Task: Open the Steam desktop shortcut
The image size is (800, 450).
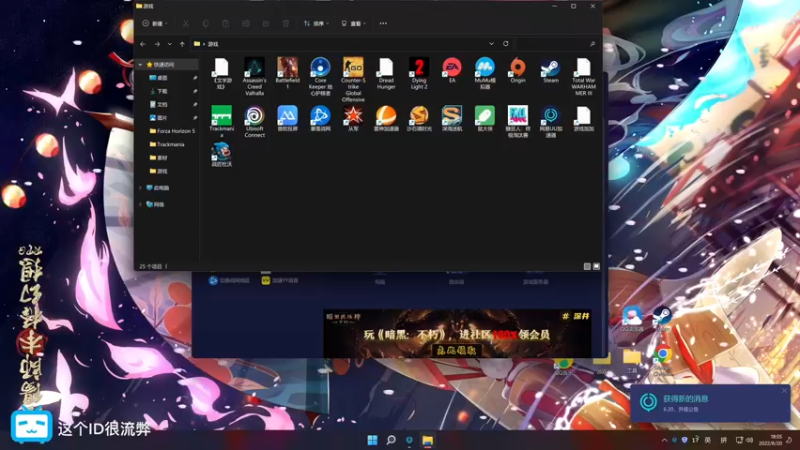Action: pos(661,320)
